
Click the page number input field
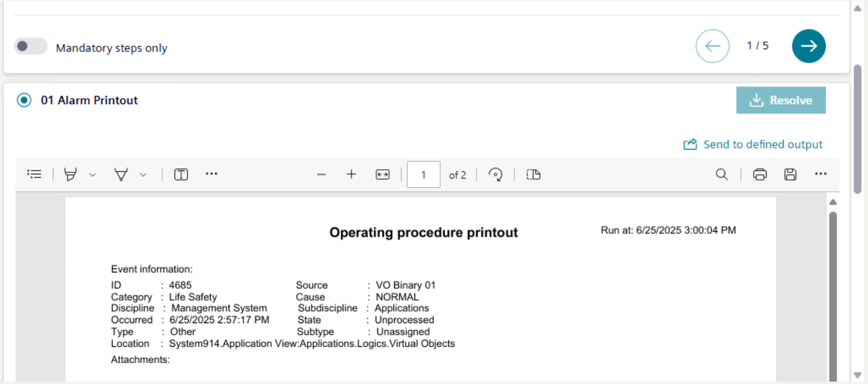pos(424,174)
